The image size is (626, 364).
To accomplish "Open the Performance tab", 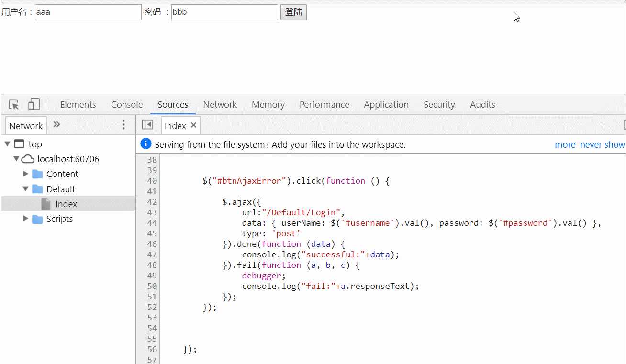I will point(324,105).
